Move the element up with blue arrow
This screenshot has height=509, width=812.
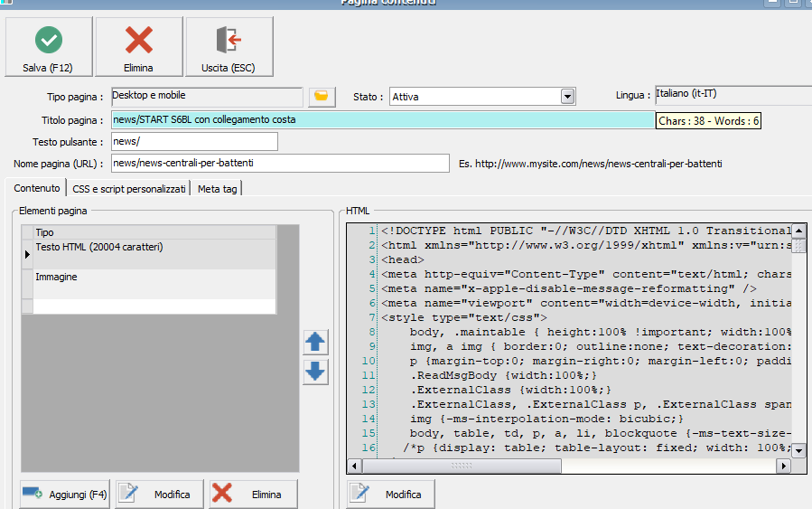pos(315,342)
